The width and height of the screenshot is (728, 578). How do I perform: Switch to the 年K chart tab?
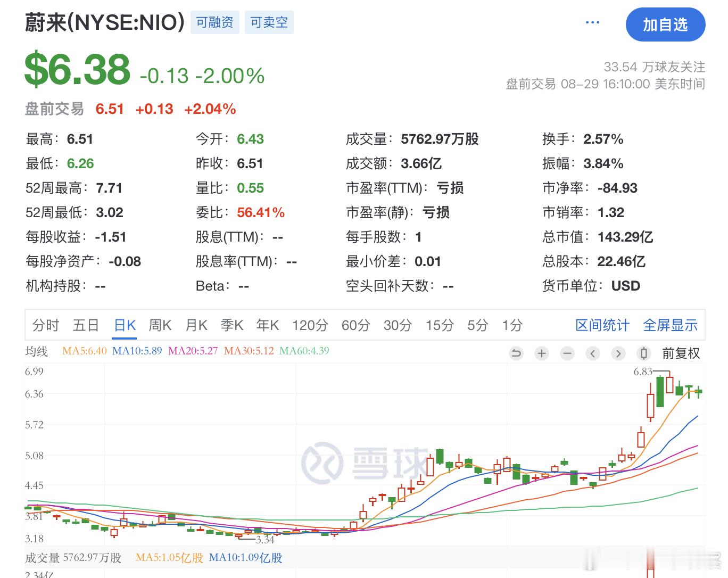pos(268,325)
